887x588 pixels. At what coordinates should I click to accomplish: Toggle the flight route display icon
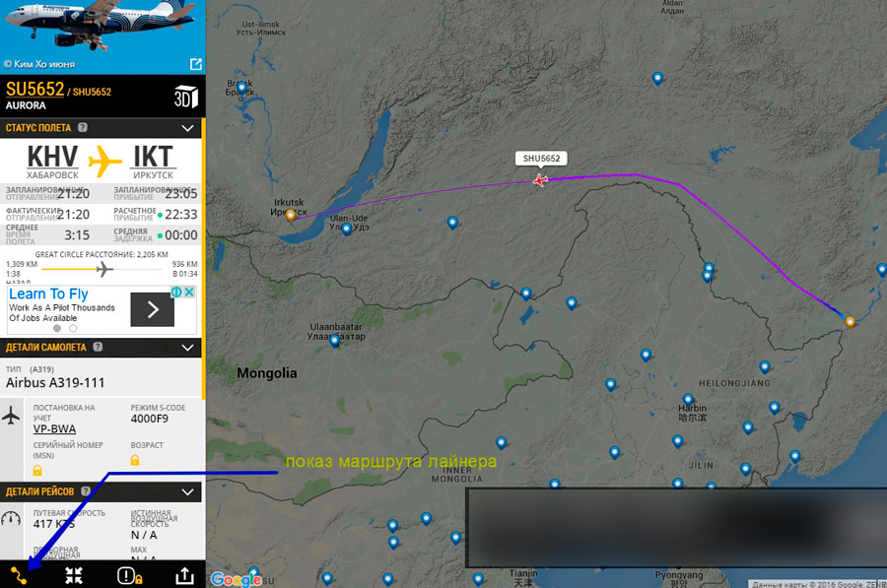pos(19,575)
